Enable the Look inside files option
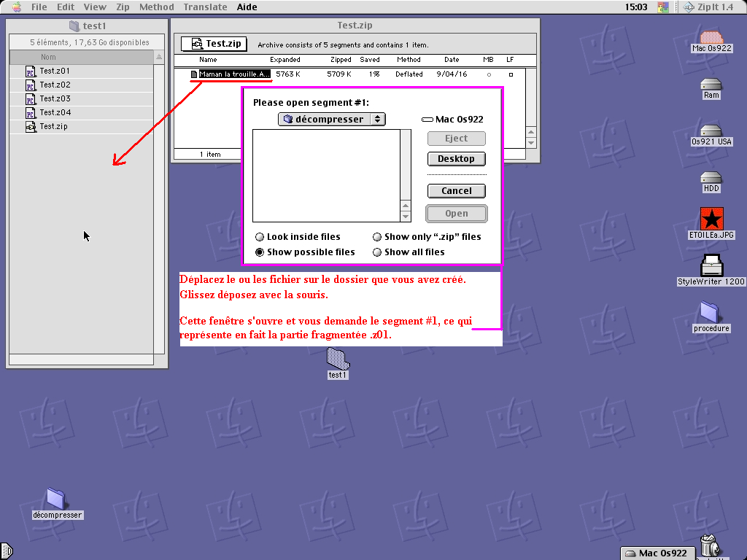The height and width of the screenshot is (560, 747). coord(260,237)
